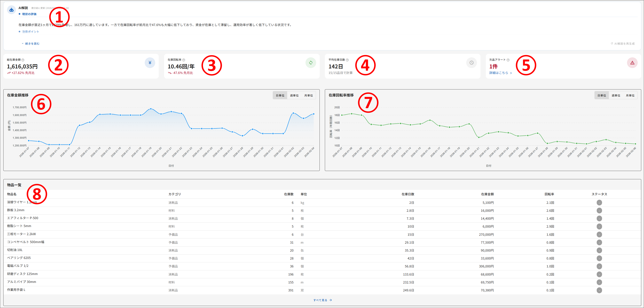
Task: Open help tooltip beside 総在庫金額
Action: (23, 60)
